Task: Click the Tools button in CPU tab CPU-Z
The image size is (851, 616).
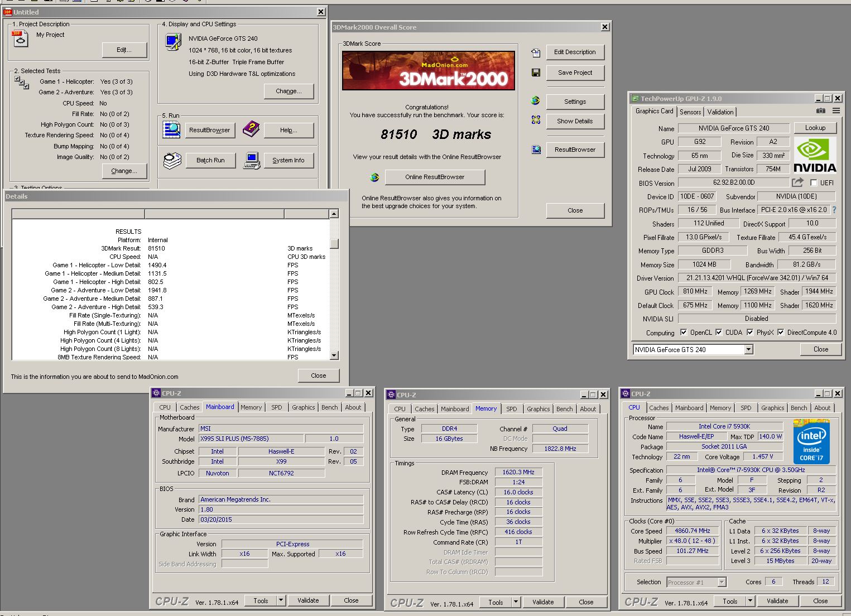Action: coord(730,601)
